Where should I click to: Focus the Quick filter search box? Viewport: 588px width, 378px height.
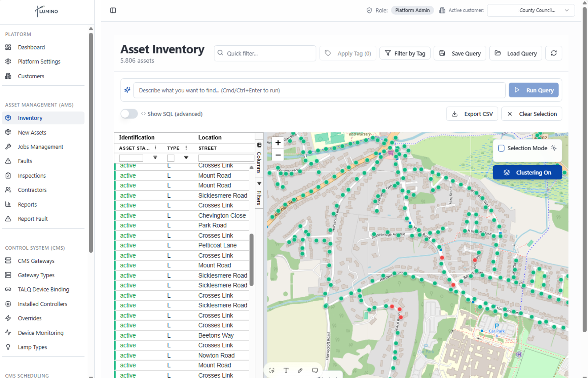tap(265, 53)
